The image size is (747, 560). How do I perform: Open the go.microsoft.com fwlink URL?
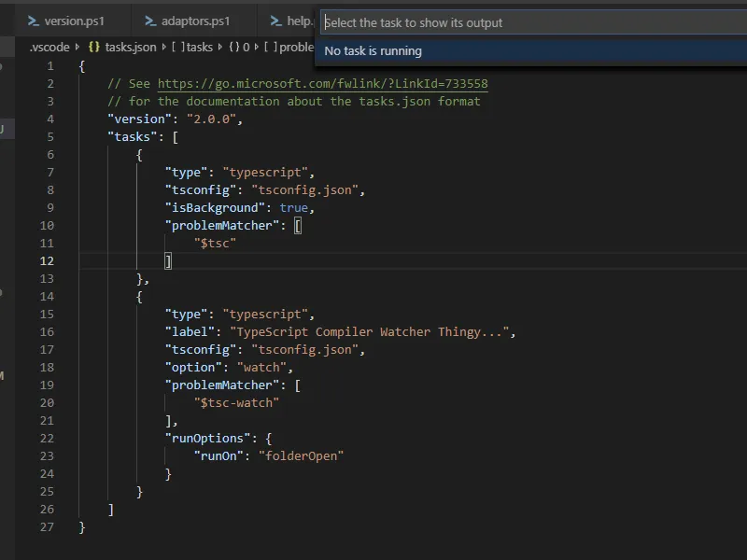pos(322,84)
